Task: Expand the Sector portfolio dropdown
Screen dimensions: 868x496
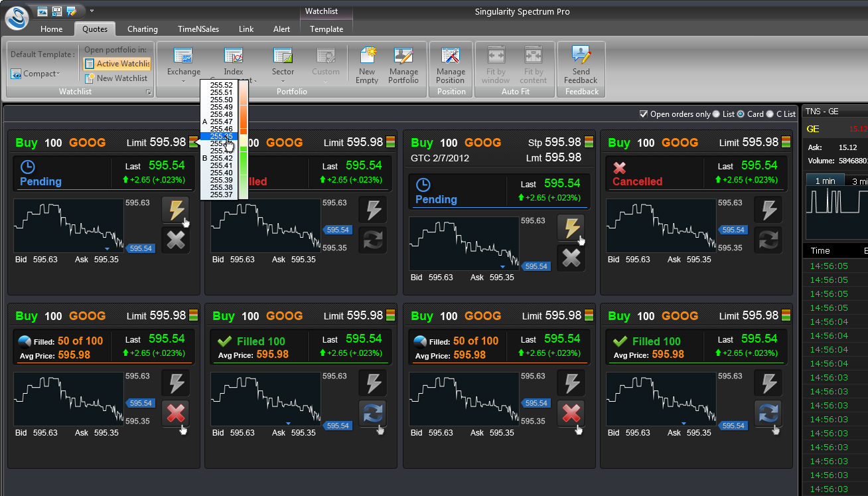Action: [283, 65]
